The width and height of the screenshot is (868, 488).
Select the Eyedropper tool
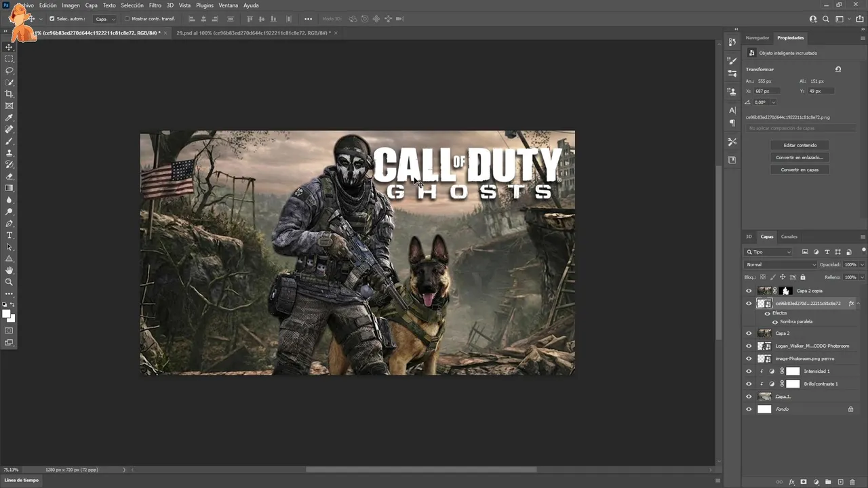[x=9, y=117]
